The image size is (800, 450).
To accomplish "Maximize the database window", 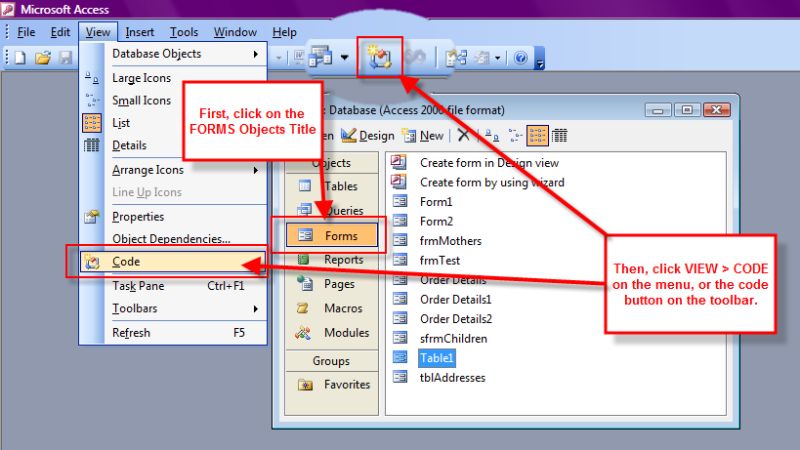I will pyautogui.click(x=687, y=110).
